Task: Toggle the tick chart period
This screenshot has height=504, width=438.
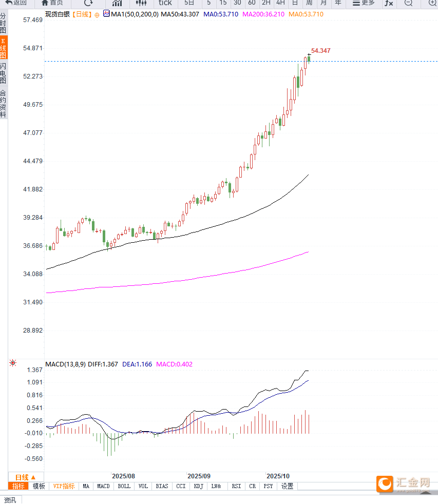Action: tap(165, 3)
